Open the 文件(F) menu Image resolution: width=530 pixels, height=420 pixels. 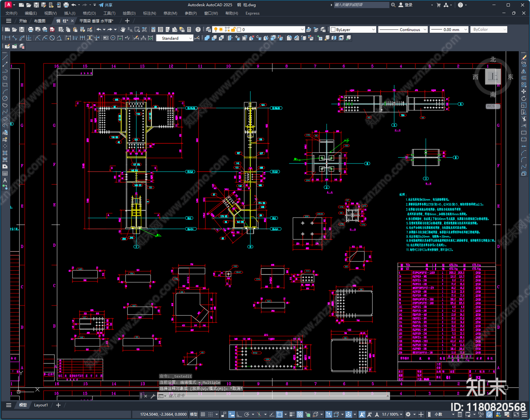(11, 13)
